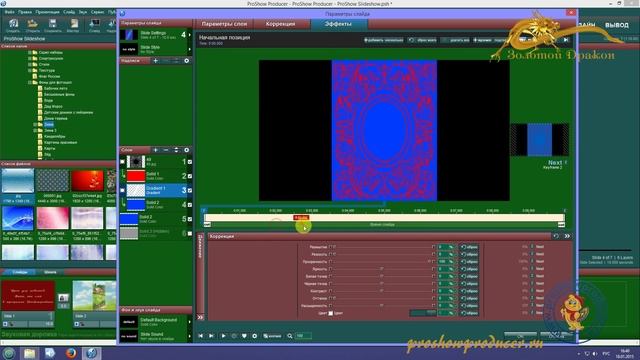
Task: Click the heart favorite icon in bottom bar
Action: [x=244, y=336]
